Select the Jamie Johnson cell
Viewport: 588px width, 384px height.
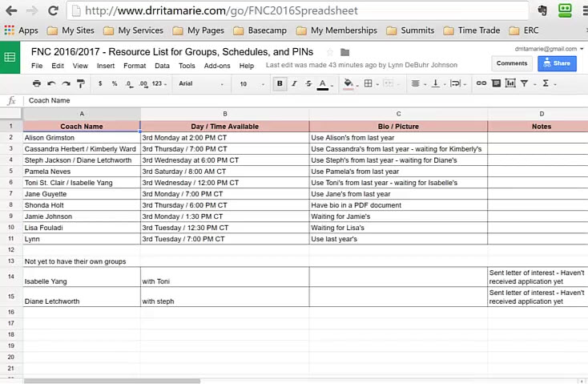tap(81, 216)
